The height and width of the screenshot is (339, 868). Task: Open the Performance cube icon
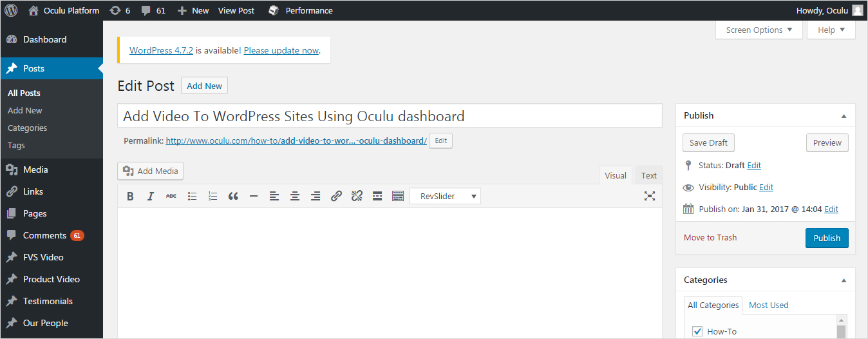click(x=274, y=10)
